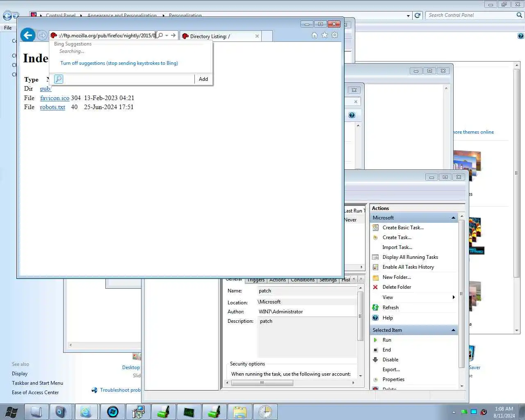Click Display All Running Tasks action
The image size is (525, 420).
tap(410, 257)
